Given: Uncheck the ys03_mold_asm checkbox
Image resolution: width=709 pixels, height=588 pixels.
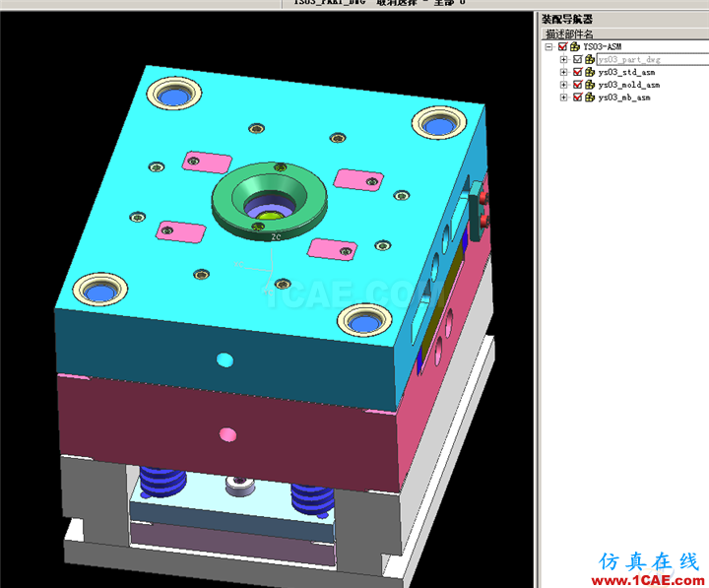Looking at the screenshot, I should click(577, 85).
